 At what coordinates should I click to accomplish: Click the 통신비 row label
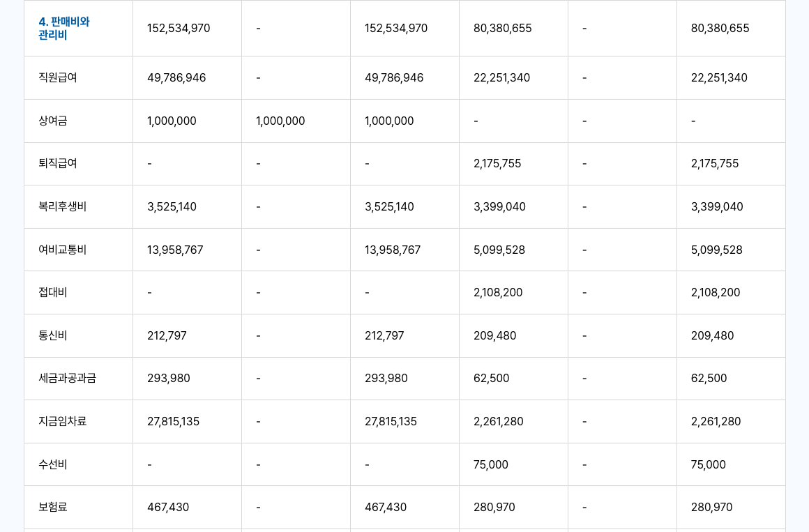pos(53,335)
